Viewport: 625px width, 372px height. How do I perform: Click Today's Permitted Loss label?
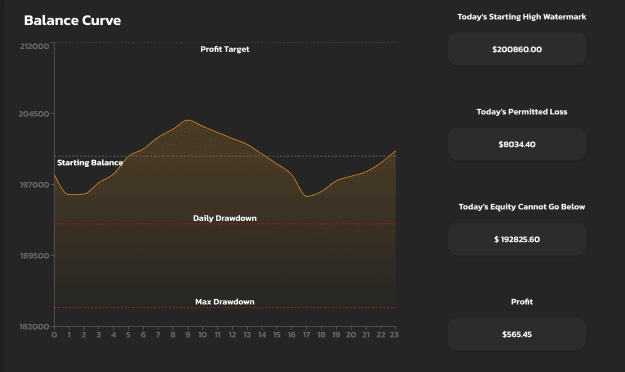(521, 112)
